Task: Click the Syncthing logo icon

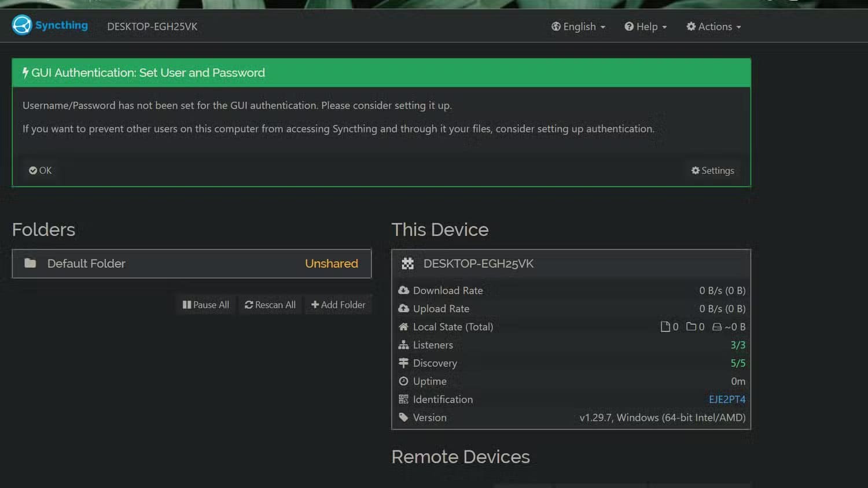Action: [21, 25]
